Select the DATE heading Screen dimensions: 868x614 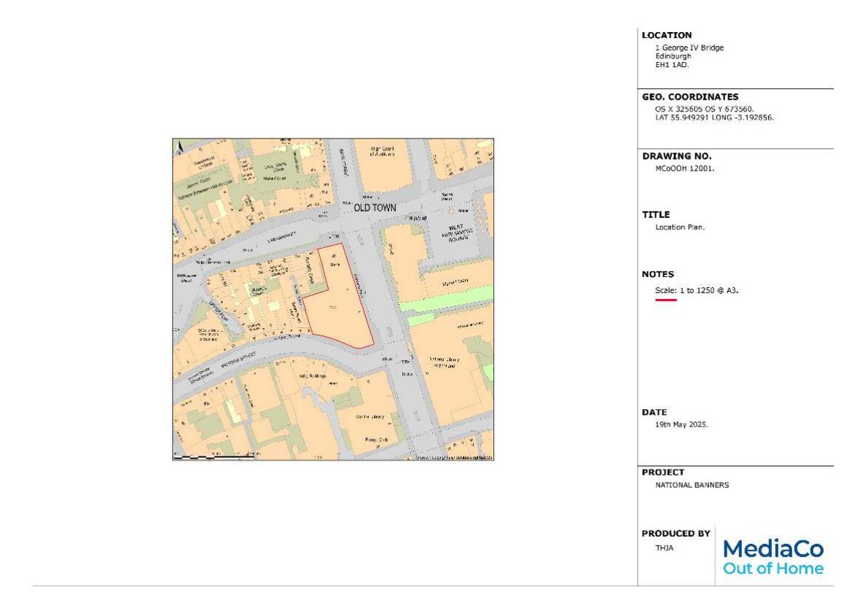coord(654,412)
